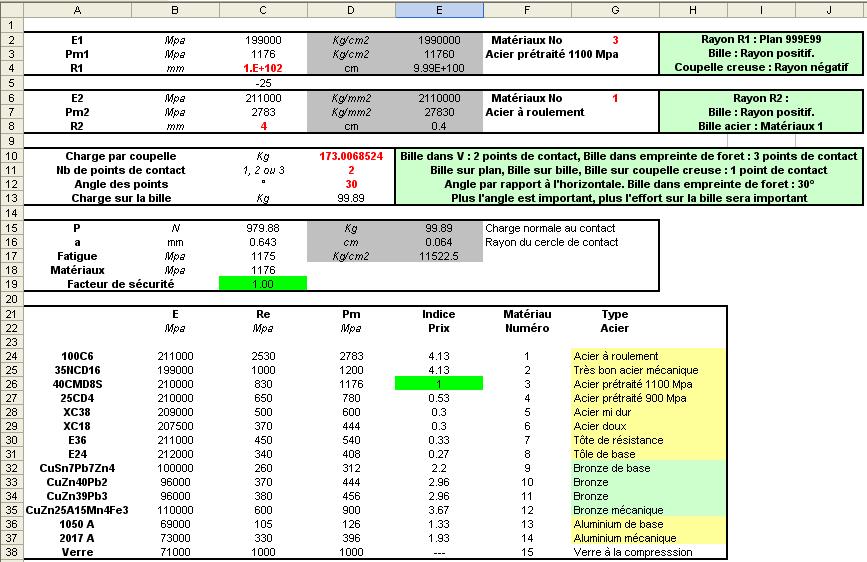Select 'Tôle de résistance' type cell
The height and width of the screenshot is (562, 867).
tap(648, 440)
